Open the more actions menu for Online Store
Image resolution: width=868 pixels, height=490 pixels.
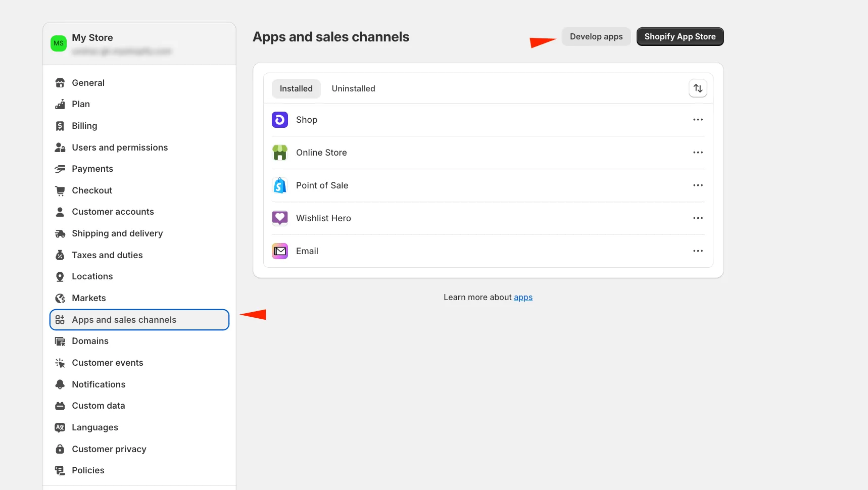[x=698, y=153]
